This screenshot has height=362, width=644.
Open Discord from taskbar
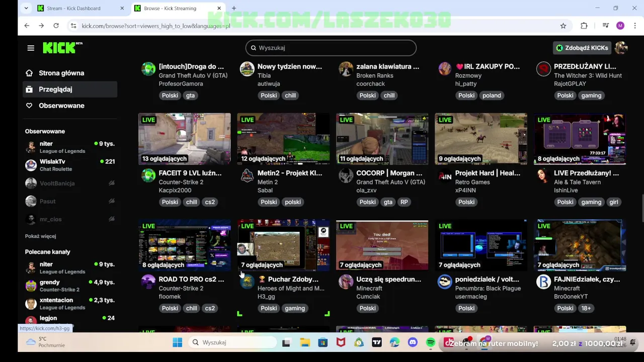413,342
